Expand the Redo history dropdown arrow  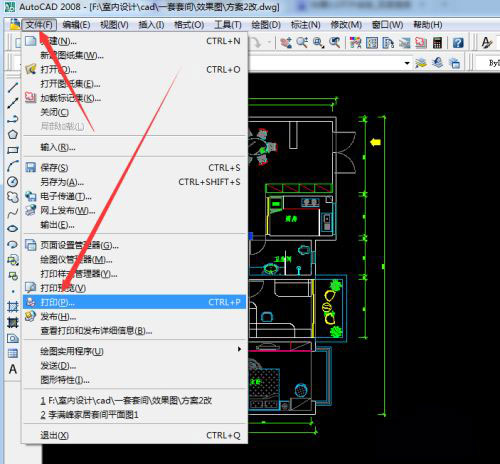click(269, 43)
